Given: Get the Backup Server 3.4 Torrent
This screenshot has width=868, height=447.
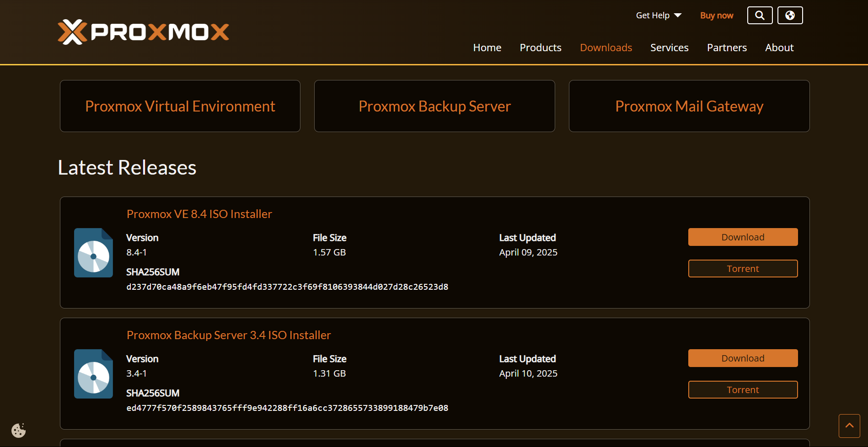Looking at the screenshot, I should click(x=743, y=390).
